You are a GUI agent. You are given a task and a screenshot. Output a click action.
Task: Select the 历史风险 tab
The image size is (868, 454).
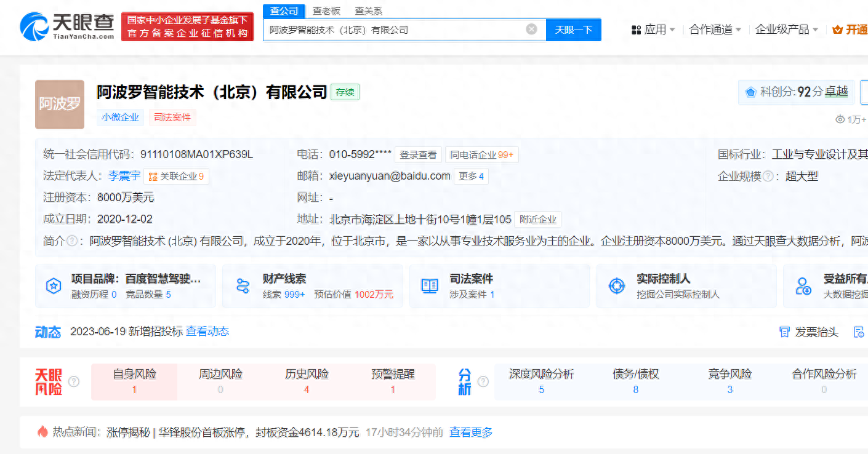(307, 382)
